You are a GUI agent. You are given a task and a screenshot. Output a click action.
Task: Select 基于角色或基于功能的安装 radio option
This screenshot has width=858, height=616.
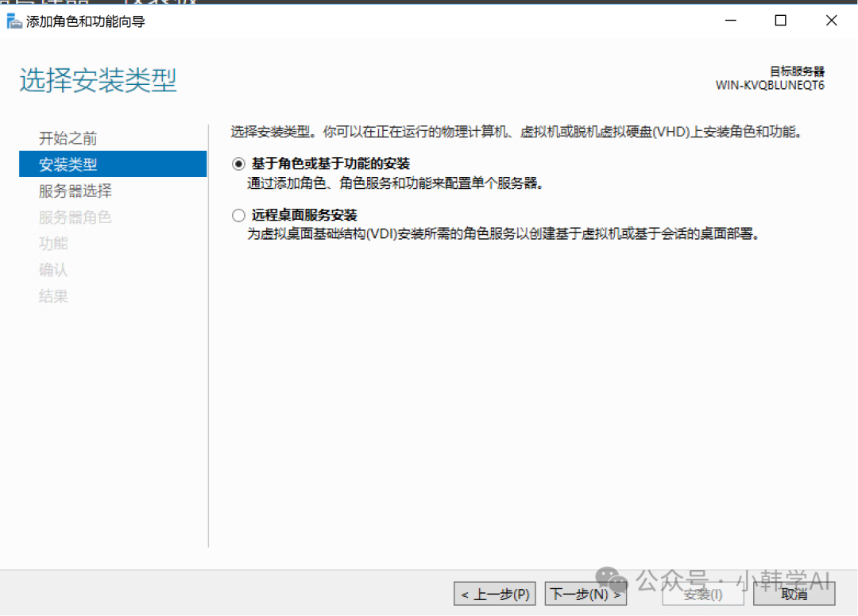[x=238, y=164]
